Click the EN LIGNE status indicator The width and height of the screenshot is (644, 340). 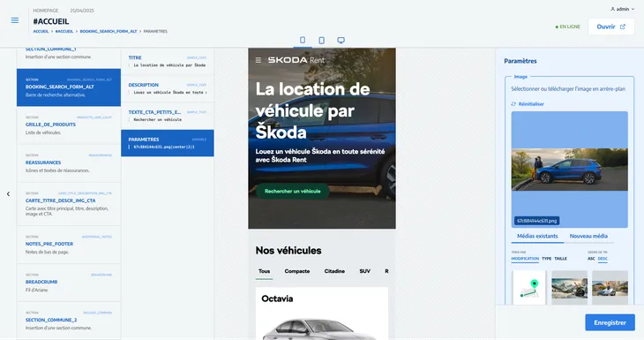567,26
